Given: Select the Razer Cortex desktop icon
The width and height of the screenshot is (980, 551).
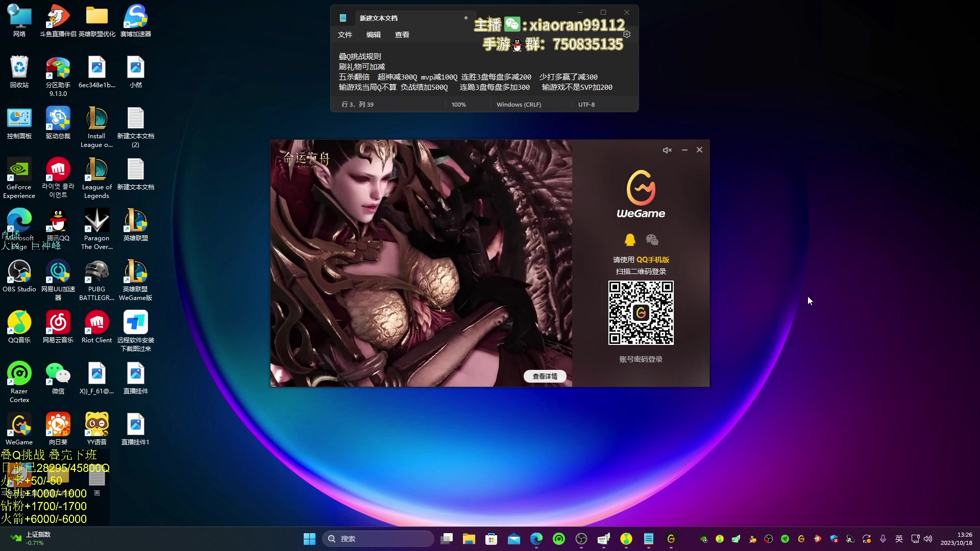Looking at the screenshot, I should (19, 382).
